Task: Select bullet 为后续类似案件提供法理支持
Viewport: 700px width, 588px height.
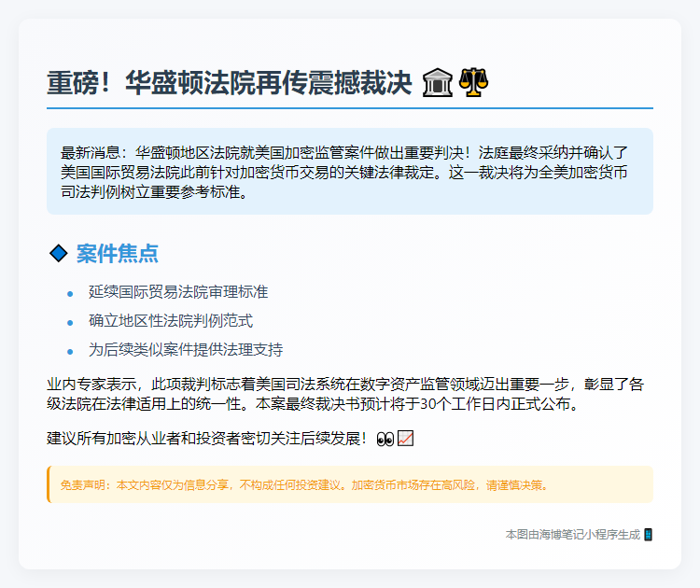Action: pos(186,350)
